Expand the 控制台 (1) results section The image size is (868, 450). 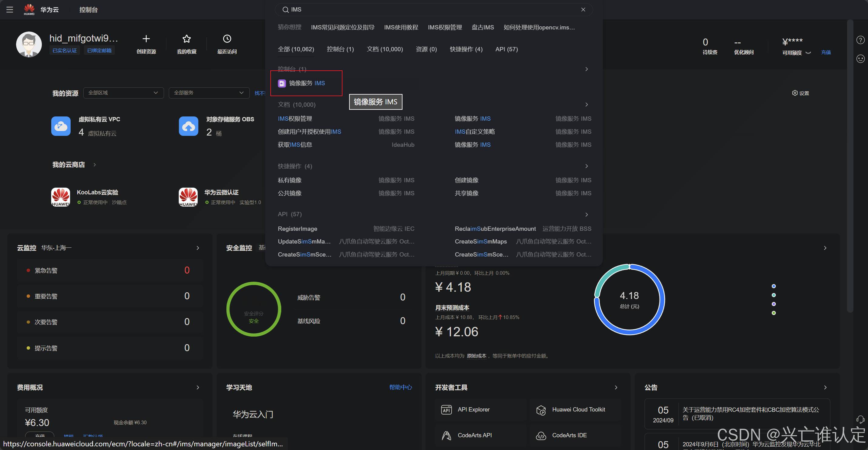click(x=586, y=69)
